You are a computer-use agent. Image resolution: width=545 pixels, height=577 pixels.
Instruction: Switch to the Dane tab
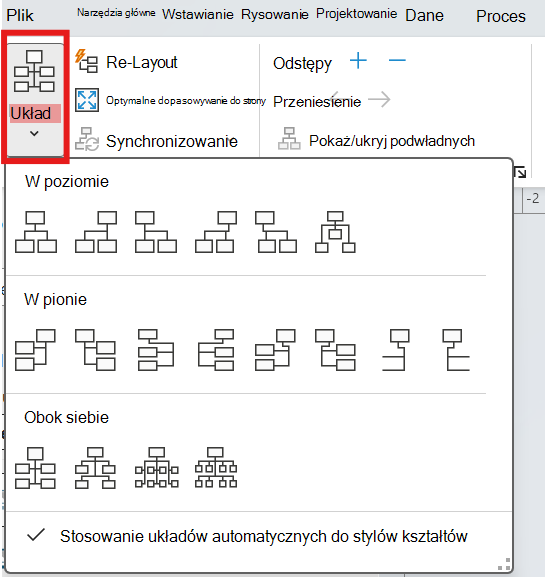424,15
